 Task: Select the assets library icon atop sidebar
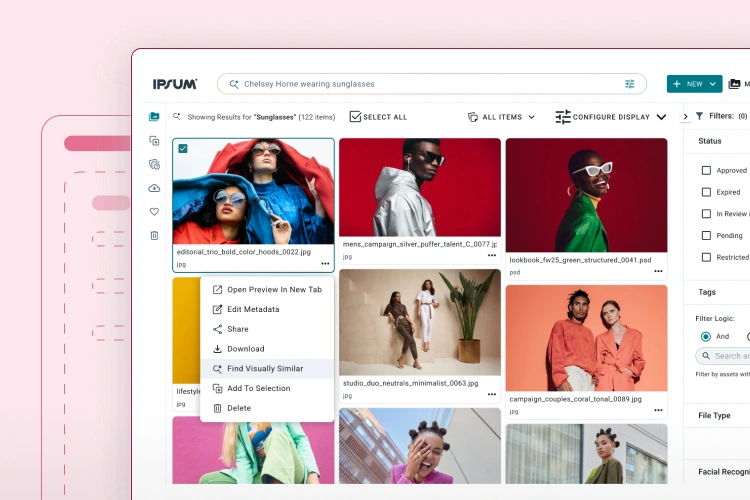(x=154, y=117)
